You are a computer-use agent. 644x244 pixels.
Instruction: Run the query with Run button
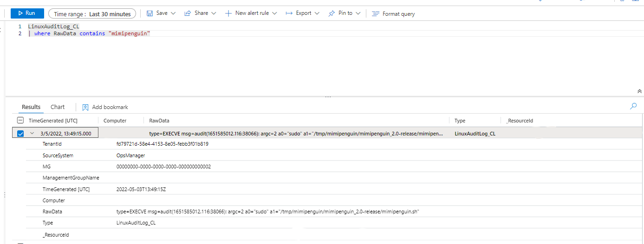pos(27,13)
